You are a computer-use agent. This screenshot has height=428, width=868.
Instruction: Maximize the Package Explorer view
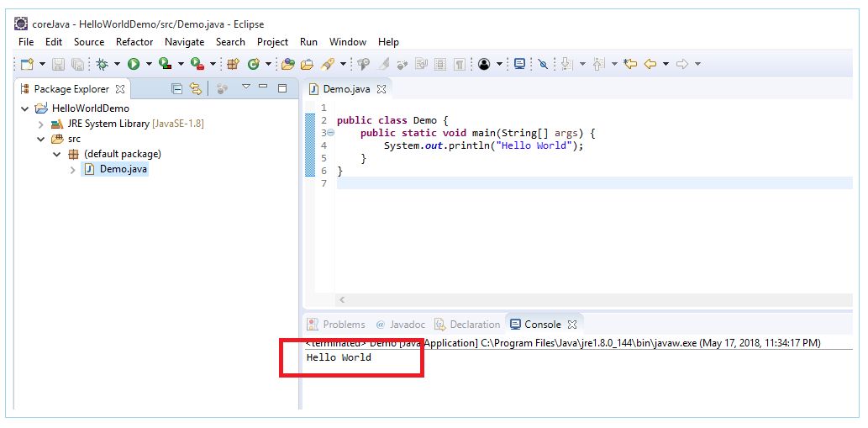(282, 87)
